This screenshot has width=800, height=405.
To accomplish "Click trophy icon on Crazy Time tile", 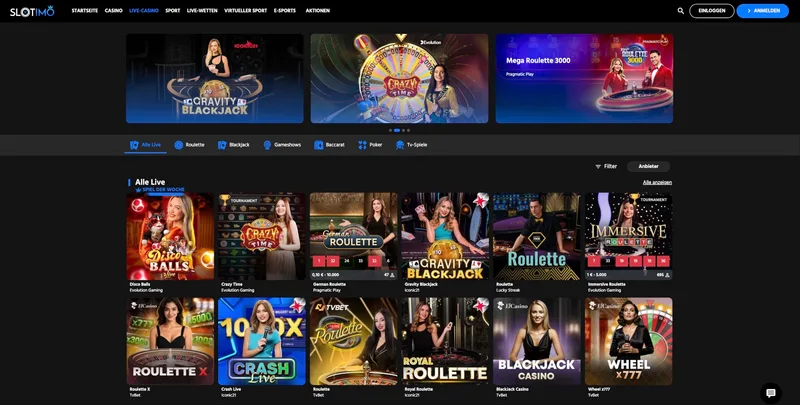I will coord(224,200).
